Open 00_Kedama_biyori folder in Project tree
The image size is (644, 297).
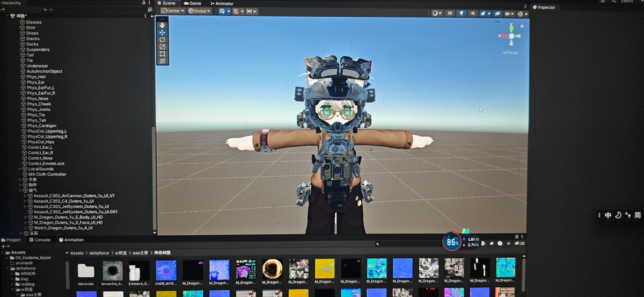tap(31, 258)
